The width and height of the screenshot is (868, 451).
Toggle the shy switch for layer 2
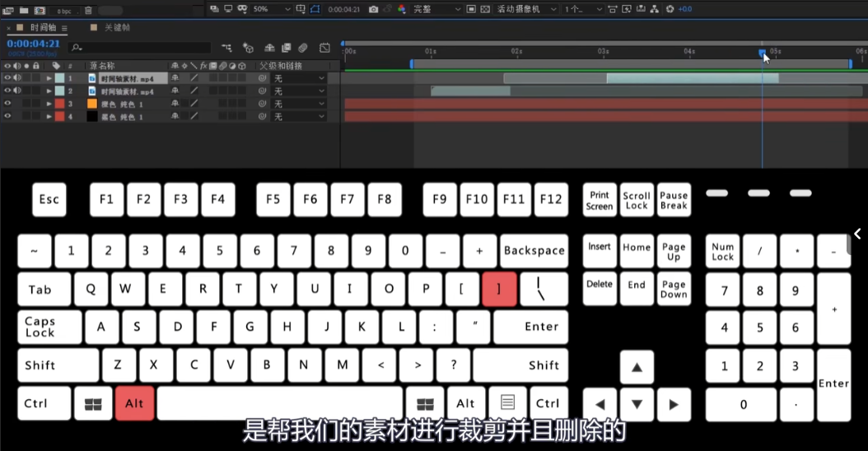175,91
